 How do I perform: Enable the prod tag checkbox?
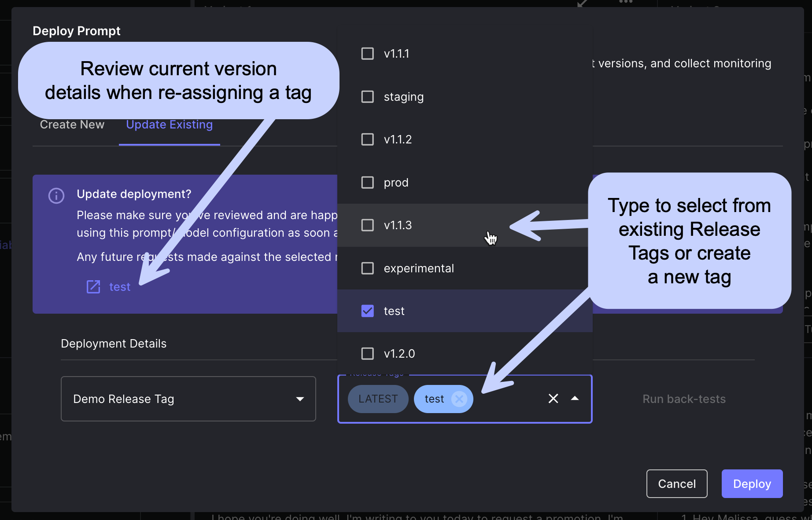click(367, 183)
